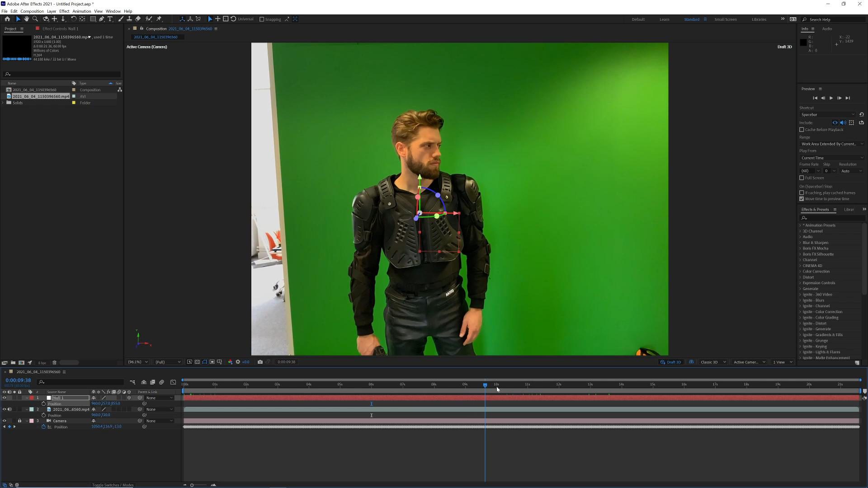
Task: Toggle the Snapping checkbox
Action: coord(262,19)
